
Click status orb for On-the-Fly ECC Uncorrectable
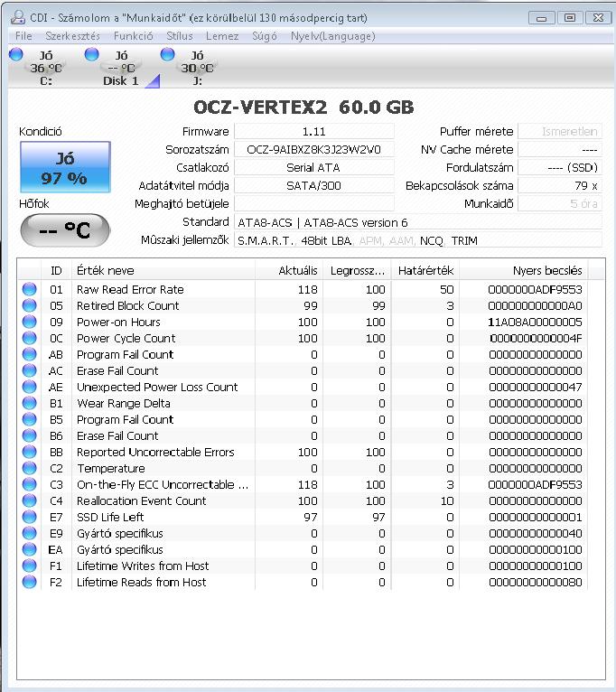pos(29,484)
